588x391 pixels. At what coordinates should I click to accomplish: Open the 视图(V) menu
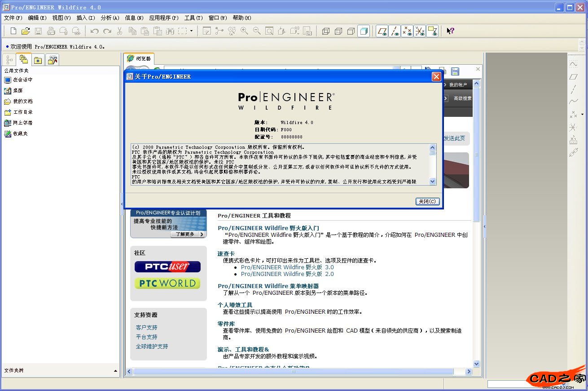[x=61, y=18]
